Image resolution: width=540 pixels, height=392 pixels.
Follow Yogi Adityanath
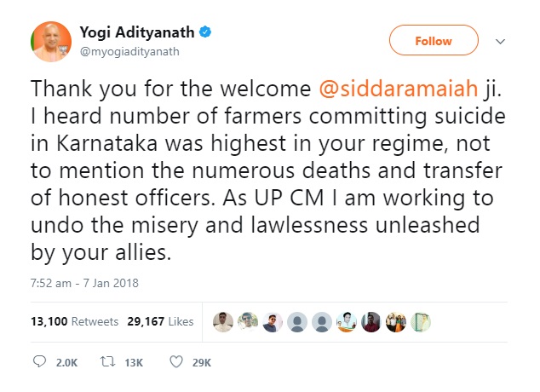pos(433,41)
